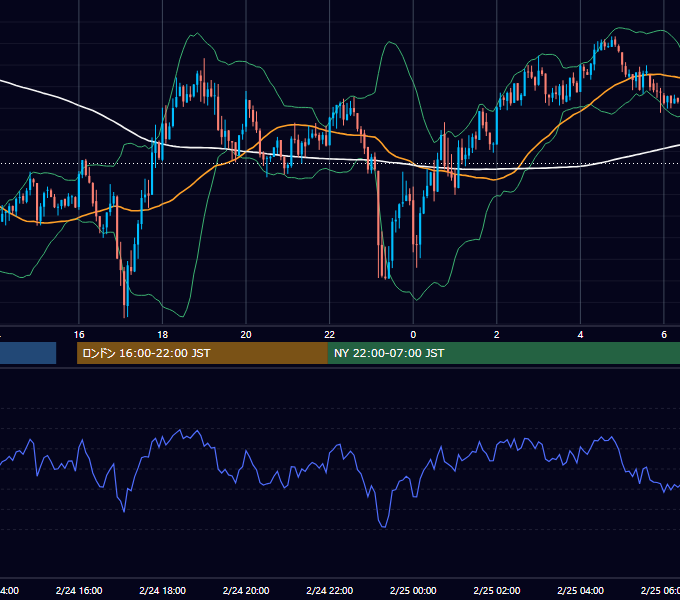The width and height of the screenshot is (680, 600).
Task: Select the 0 hour label on the price chart axis
Action: pos(413,335)
